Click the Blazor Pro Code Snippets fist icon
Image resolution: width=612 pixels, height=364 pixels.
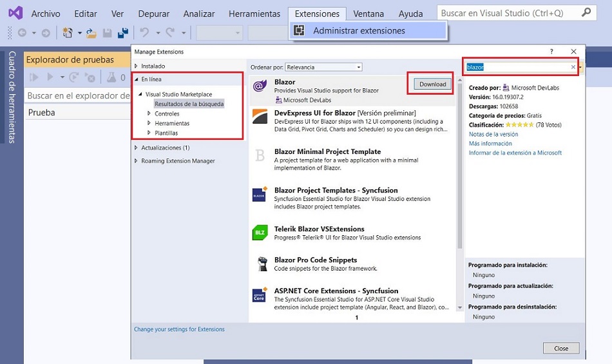[x=263, y=263]
